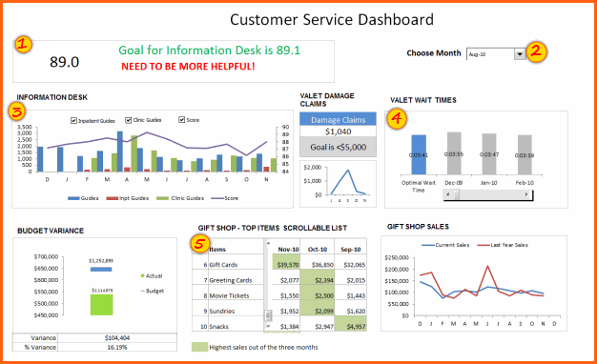
Task: Click the 'Goal is <$5,000' cell
Action: (x=338, y=147)
